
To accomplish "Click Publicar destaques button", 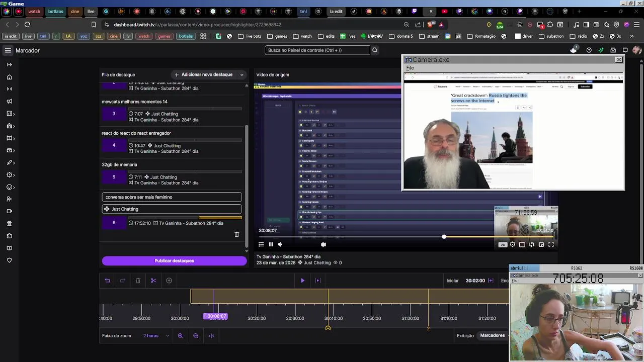I will pyautogui.click(x=174, y=261).
